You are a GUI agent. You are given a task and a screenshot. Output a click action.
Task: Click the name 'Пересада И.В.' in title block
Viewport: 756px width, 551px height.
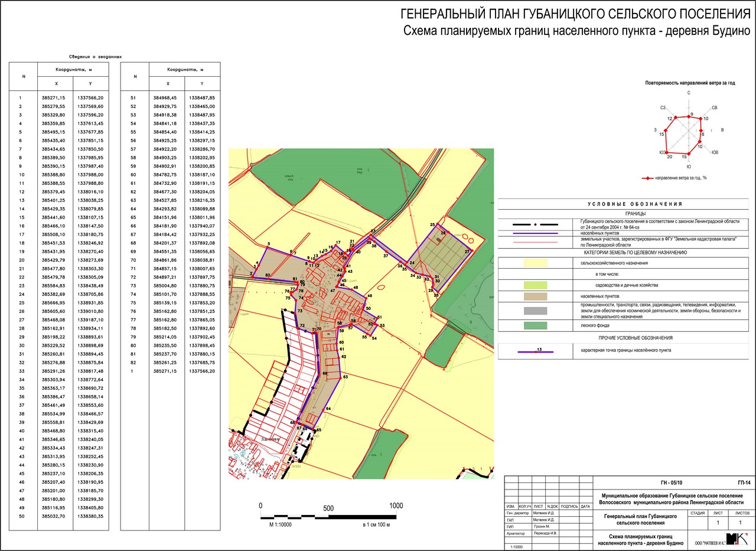click(x=545, y=533)
